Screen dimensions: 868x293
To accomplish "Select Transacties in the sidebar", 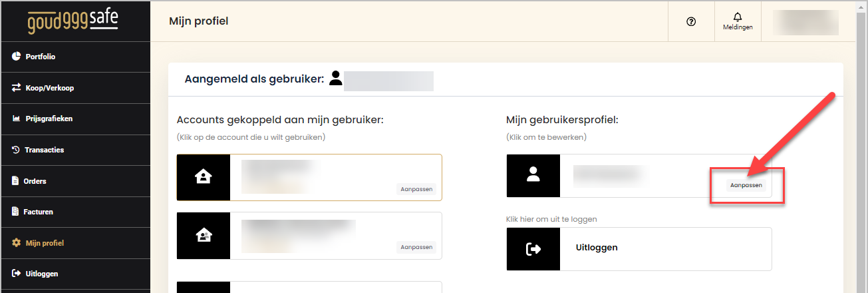I will point(75,150).
